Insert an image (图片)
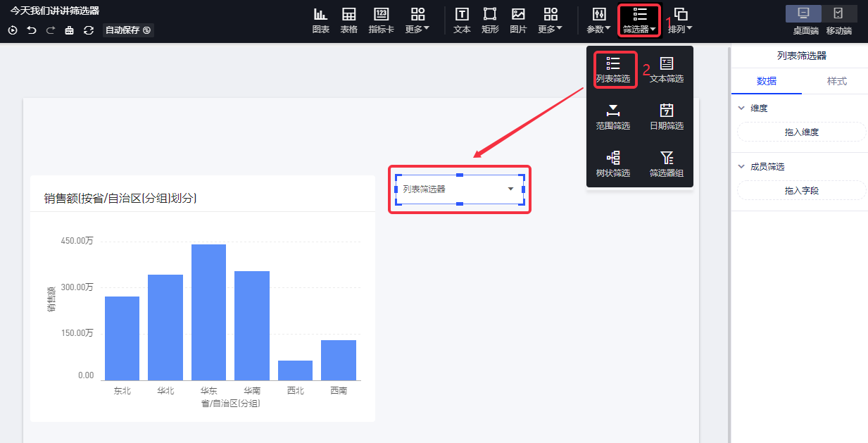This screenshot has width=868, height=443. (518, 20)
